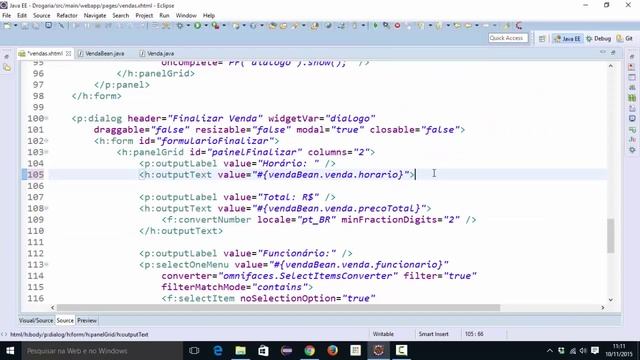Click the Open Perspective icon
The image size is (640, 360).
[542, 38]
